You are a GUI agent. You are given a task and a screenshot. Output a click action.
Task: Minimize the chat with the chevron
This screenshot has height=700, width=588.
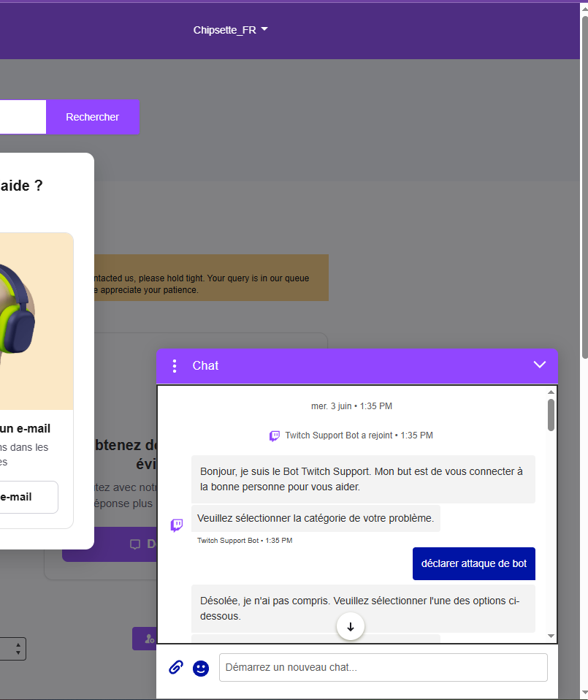(540, 365)
